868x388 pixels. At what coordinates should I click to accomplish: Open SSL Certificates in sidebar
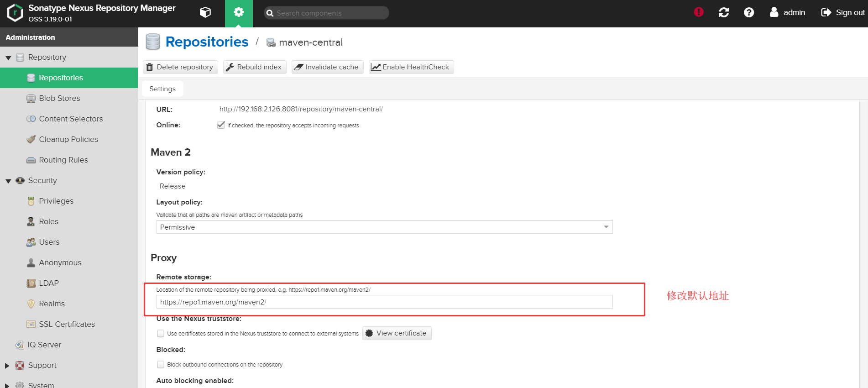click(67, 324)
